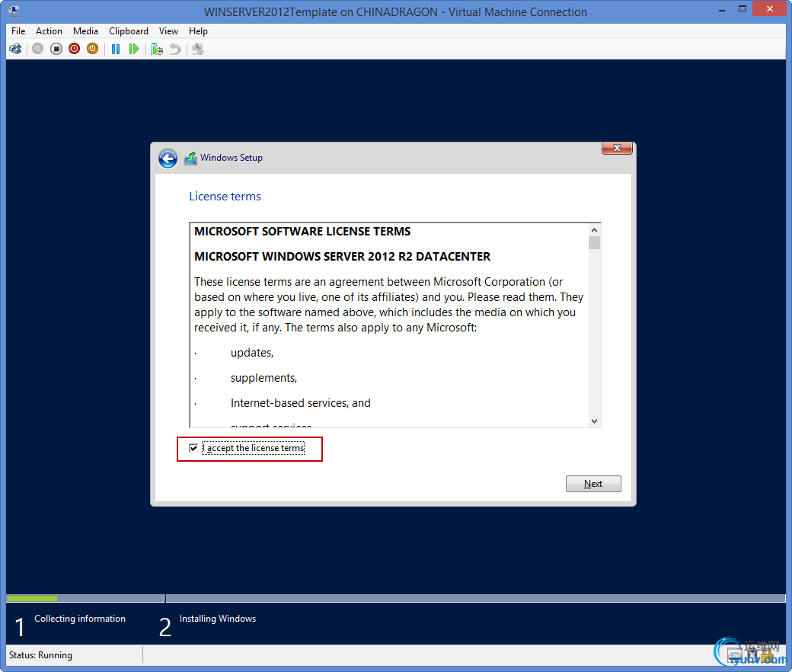The image size is (792, 672).
Task: Click the Collecting information step label
Action: click(x=80, y=619)
